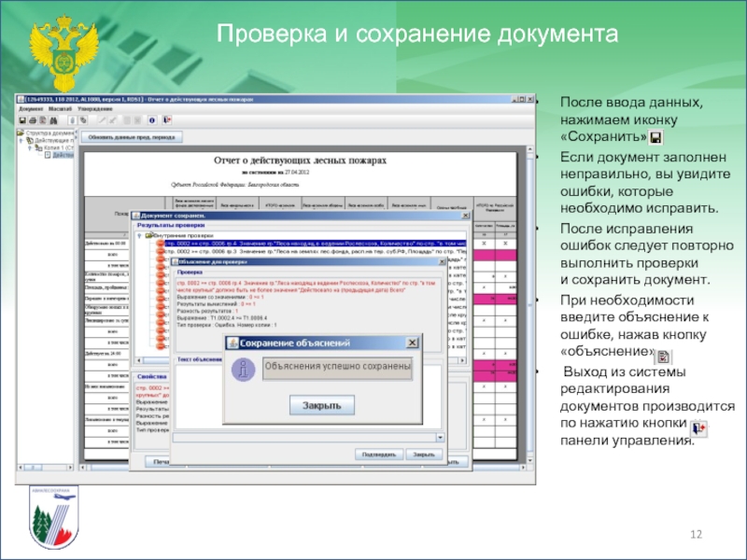
Task: Click the «Тип проверки : Ошибка» line
Action: pyautogui.click(x=227, y=325)
